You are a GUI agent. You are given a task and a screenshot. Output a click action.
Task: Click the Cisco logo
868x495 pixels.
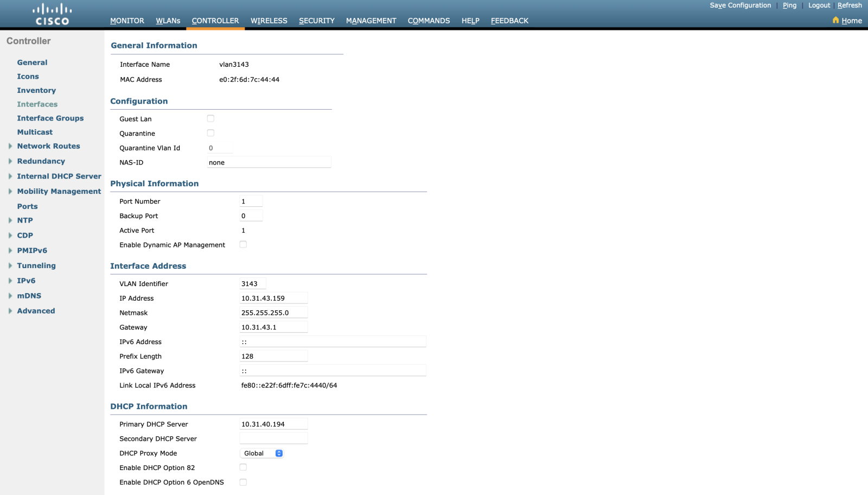click(x=52, y=15)
